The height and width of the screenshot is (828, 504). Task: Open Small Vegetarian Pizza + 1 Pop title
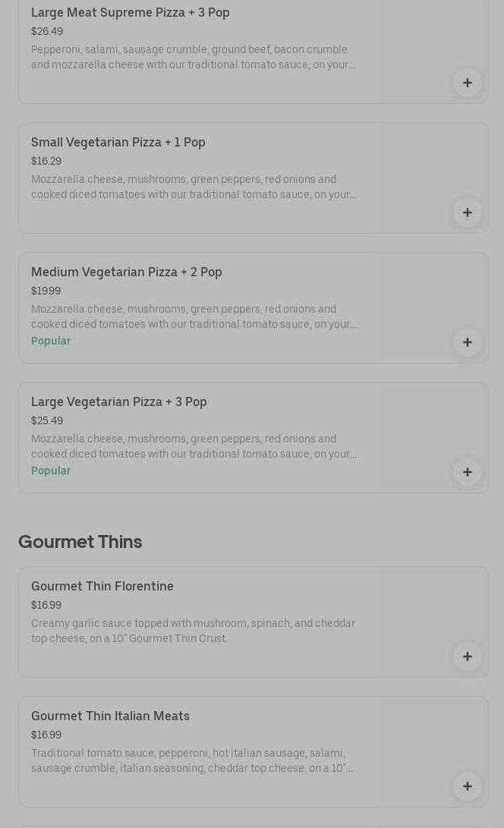[118, 142]
